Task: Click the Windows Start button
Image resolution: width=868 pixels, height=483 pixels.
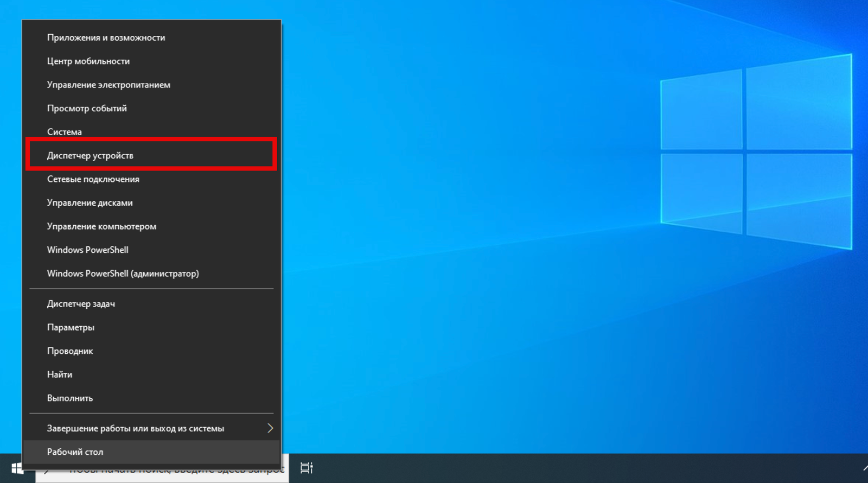Action: [x=17, y=468]
